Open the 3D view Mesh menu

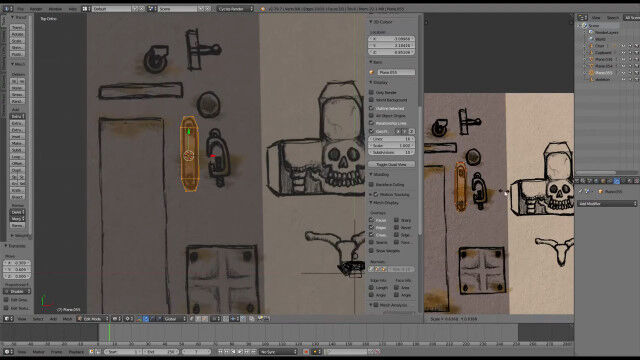[67, 319]
